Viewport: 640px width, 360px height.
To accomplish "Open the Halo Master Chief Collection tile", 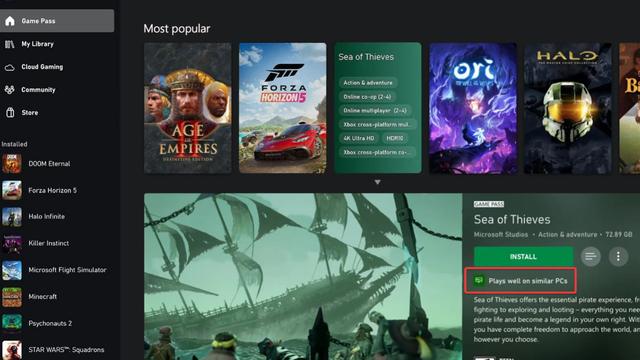I will point(568,108).
